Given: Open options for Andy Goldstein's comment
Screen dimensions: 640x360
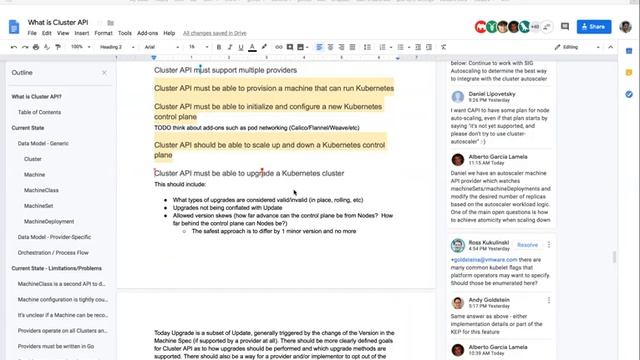Looking at the screenshot, I should pyautogui.click(x=549, y=300).
